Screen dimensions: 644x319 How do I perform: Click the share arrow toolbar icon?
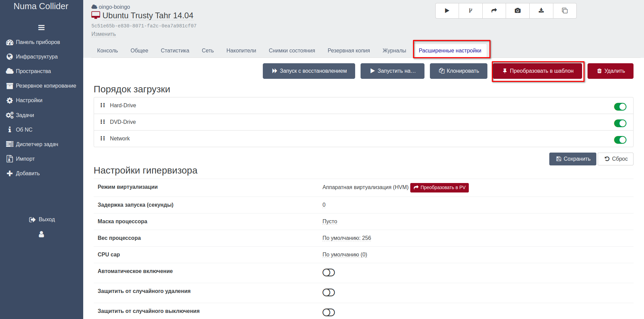point(494,11)
